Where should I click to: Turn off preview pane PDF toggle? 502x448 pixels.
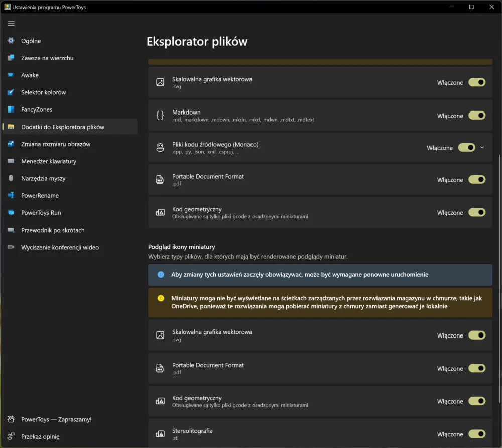coord(477,180)
